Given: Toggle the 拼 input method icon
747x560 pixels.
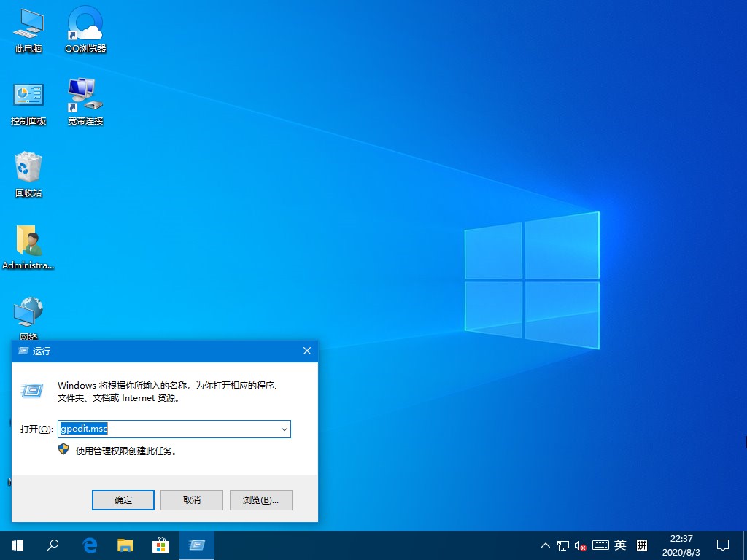Looking at the screenshot, I should click(641, 545).
